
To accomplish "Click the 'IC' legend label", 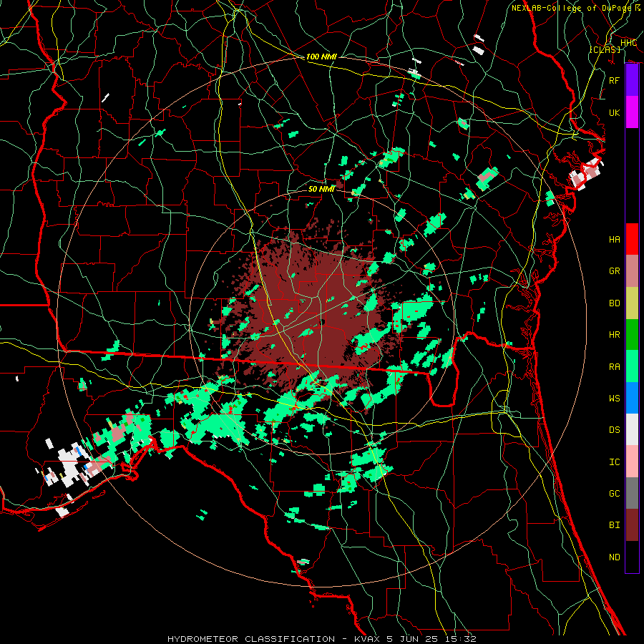I will coord(614,462).
